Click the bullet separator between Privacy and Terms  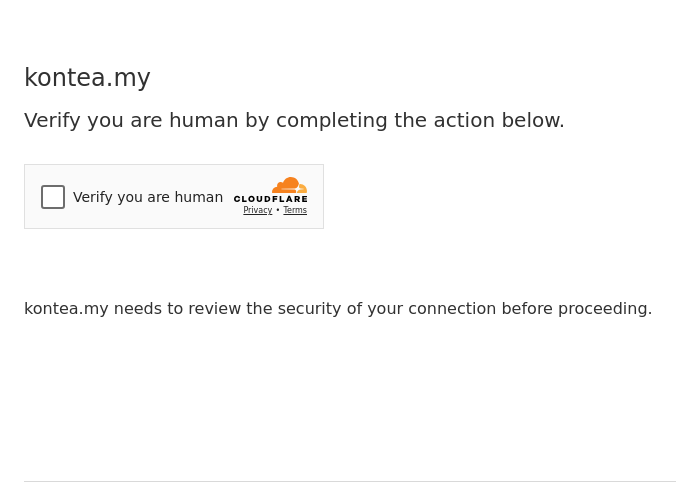coord(278,210)
